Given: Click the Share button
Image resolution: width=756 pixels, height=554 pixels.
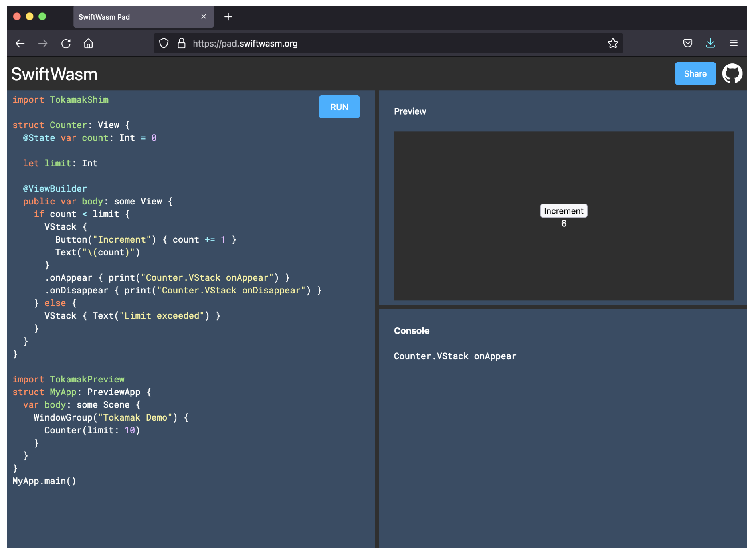Looking at the screenshot, I should point(695,74).
